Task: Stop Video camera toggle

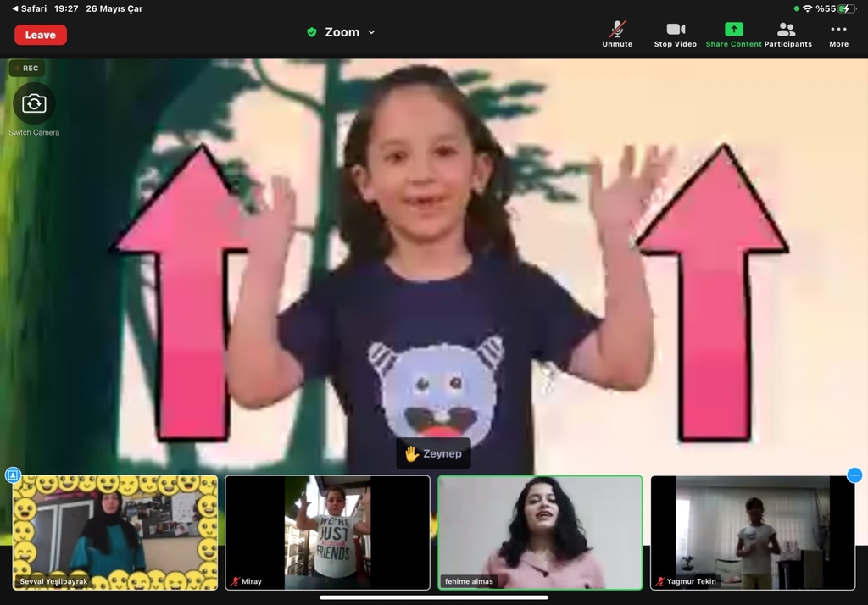Action: click(675, 34)
